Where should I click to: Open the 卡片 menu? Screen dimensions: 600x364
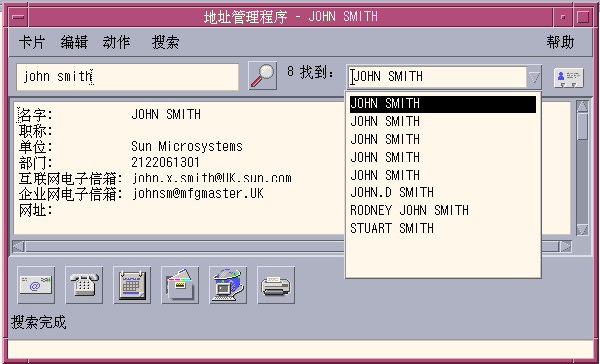tap(32, 42)
